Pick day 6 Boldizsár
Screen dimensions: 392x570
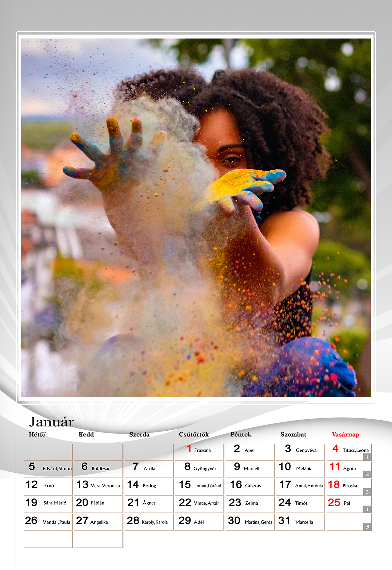pos(98,468)
